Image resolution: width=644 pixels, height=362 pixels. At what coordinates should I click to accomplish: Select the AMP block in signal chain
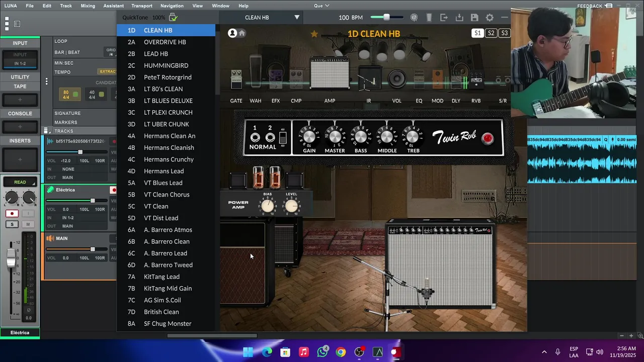[330, 73]
